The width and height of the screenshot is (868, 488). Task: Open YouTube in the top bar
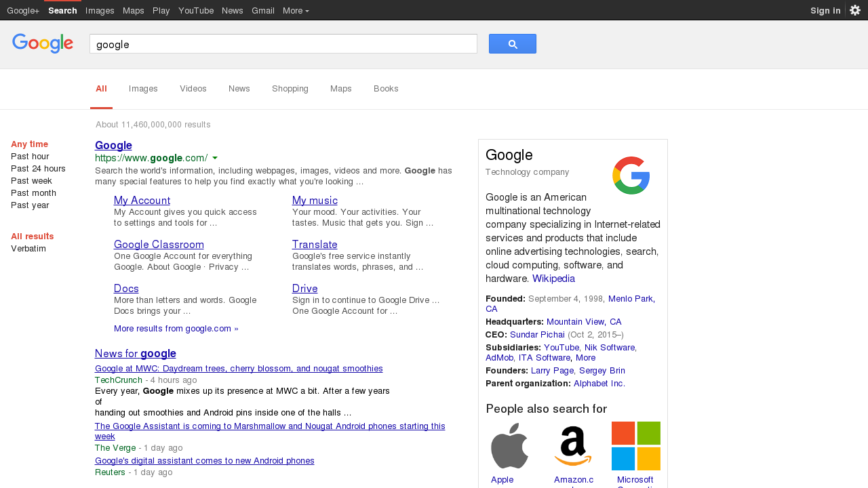196,10
